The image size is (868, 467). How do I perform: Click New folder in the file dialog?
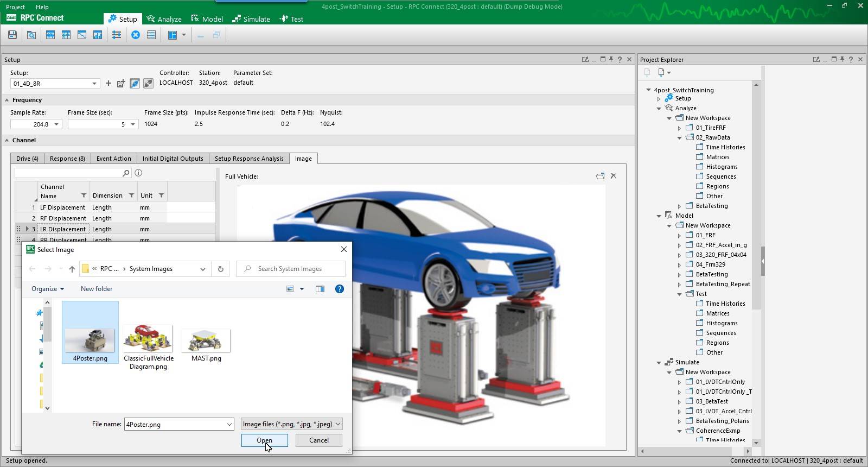pos(97,289)
